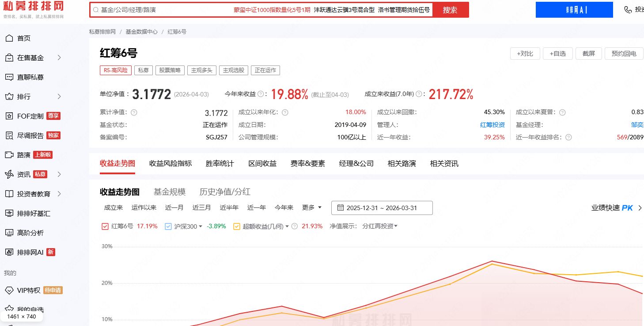Toggle the 红筹6号 series checkbox
This screenshot has width=644, height=326.
pyautogui.click(x=105, y=226)
